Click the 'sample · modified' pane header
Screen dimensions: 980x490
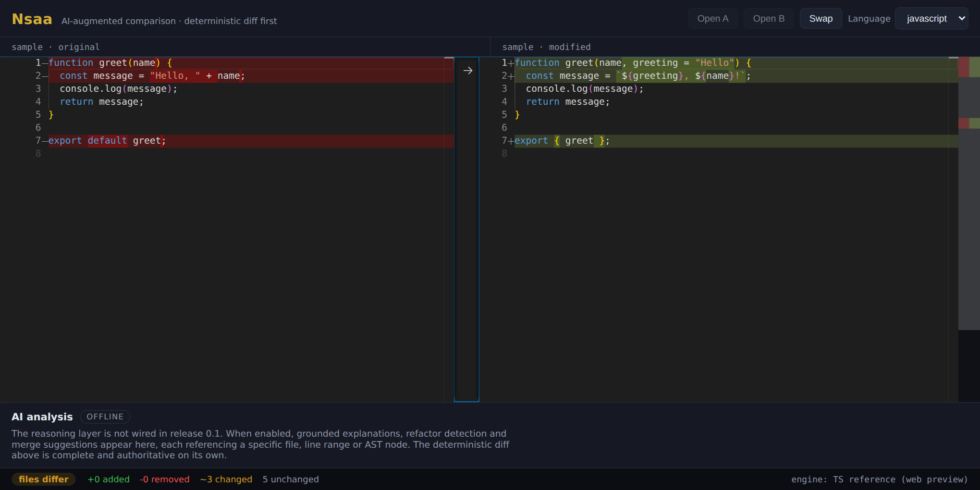point(546,47)
